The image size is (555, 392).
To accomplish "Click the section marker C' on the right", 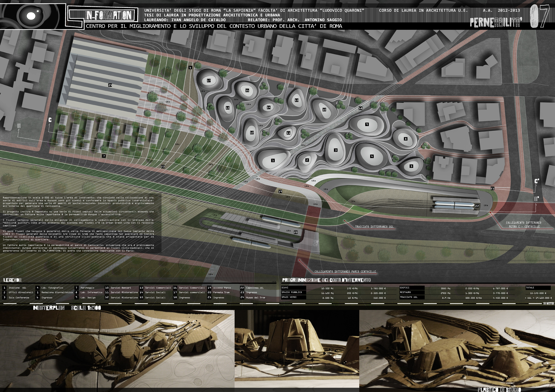I will pos(537,181).
